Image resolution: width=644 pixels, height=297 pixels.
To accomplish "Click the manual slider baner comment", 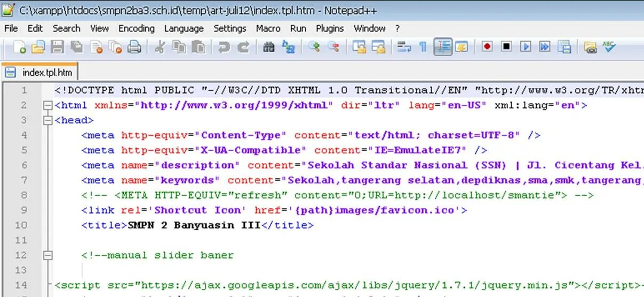I will pyautogui.click(x=157, y=255).
